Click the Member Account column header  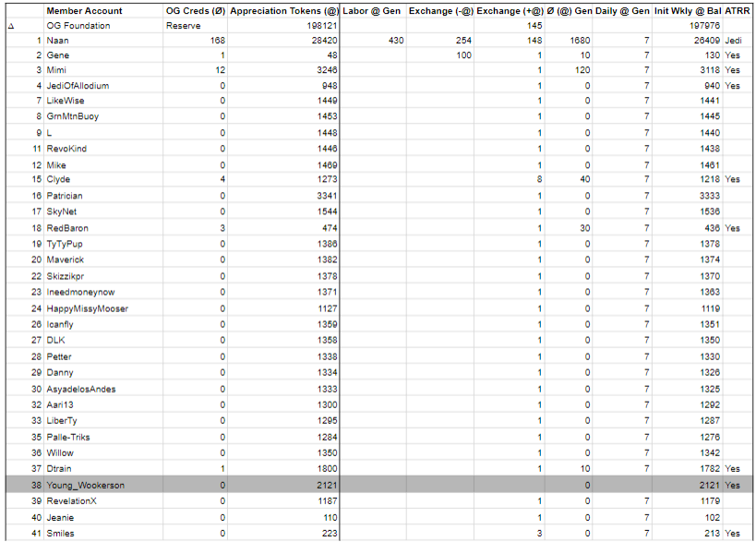tap(84, 10)
